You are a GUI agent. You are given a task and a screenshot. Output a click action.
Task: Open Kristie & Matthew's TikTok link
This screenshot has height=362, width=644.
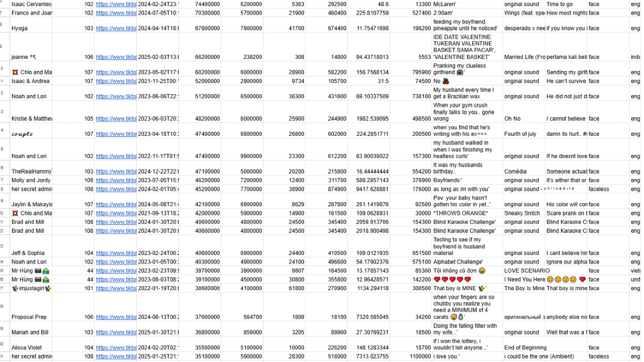116,119
